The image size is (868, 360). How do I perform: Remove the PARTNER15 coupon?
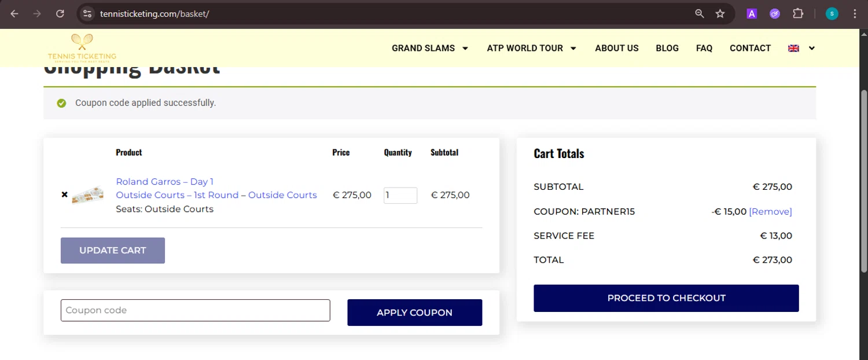[770, 212]
